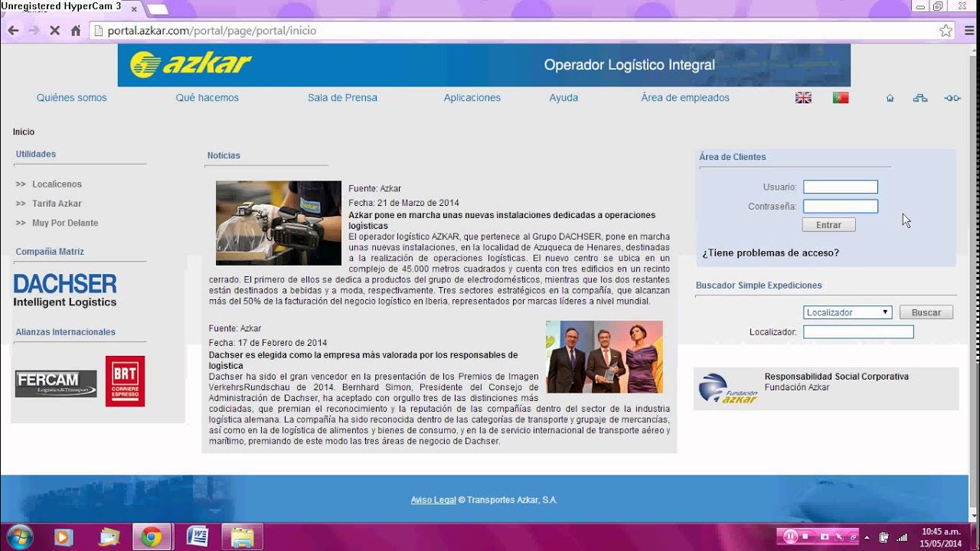Open the file folder taskbar icon
The height and width of the screenshot is (551, 980).
[242, 537]
